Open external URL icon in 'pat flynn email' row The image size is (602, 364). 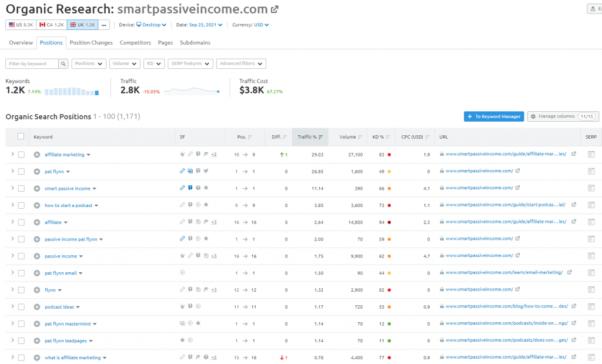click(x=570, y=272)
